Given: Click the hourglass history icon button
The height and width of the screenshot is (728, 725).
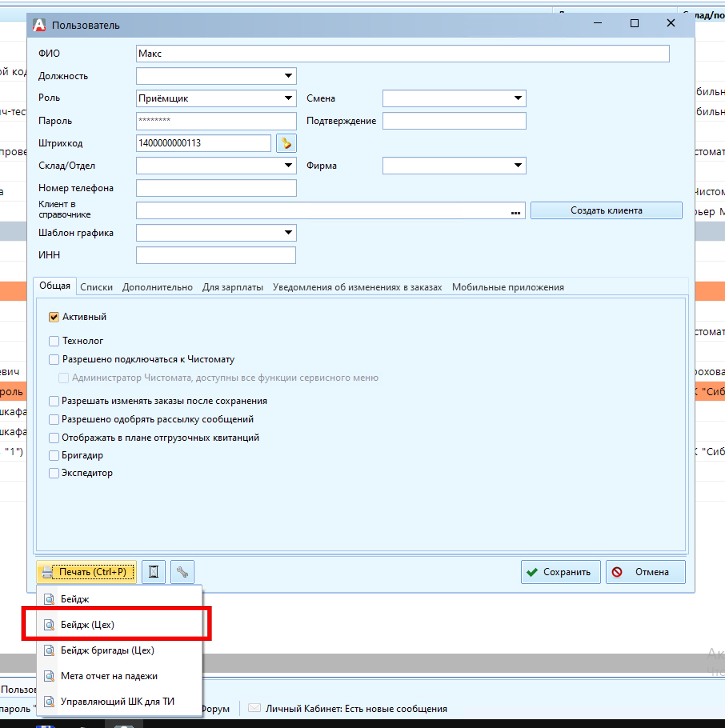Looking at the screenshot, I should pos(154,572).
